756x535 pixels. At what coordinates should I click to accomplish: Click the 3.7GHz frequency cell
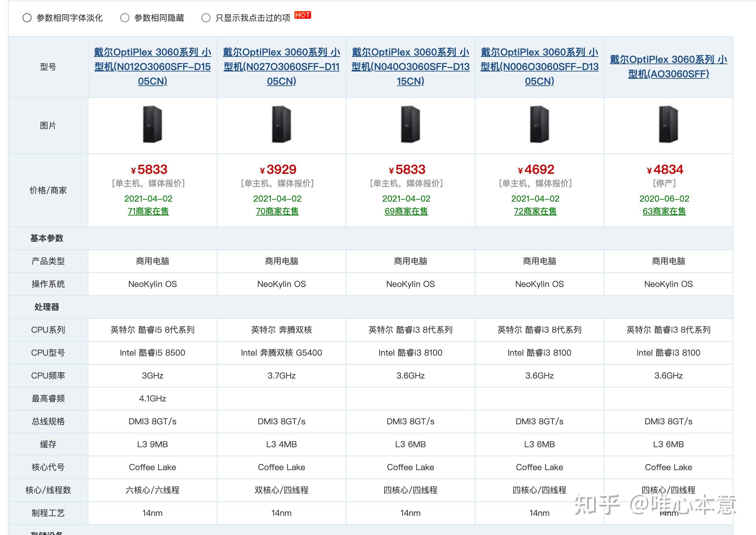pos(282,376)
